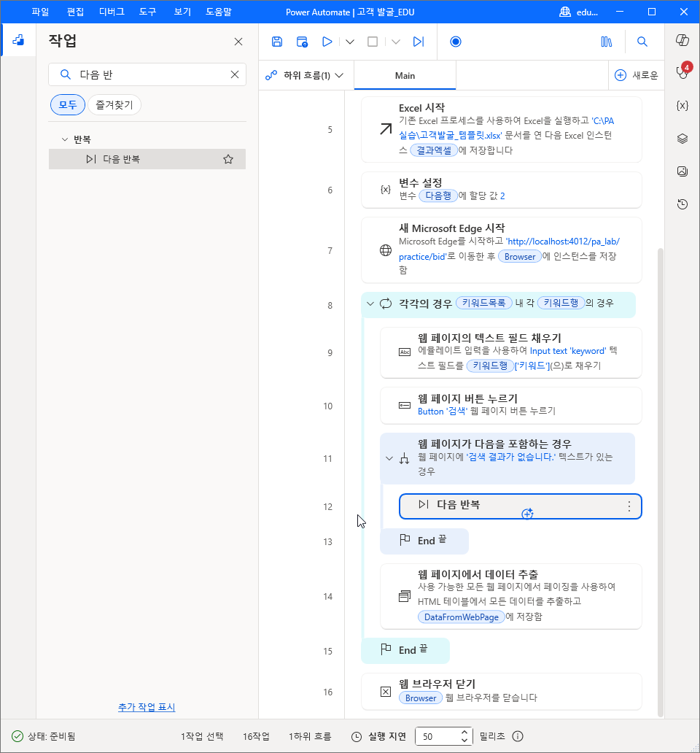Open Copilot panel icon
Screen dimensions: 700x753
click(682, 40)
